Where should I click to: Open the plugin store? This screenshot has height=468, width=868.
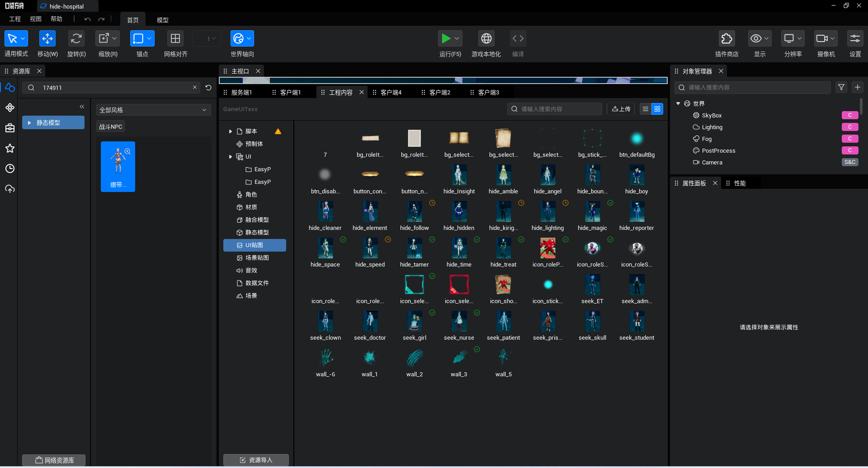tap(726, 38)
